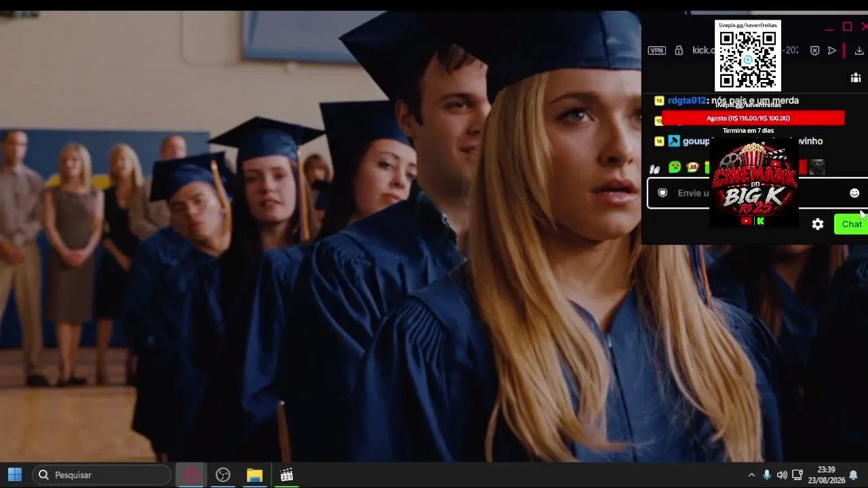Open File Explorer from the taskbar
The image size is (868, 488).
254,475
